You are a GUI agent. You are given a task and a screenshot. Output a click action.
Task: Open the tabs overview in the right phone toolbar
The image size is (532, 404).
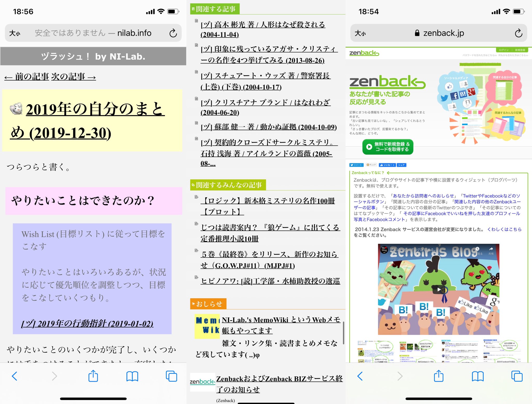pyautogui.click(x=517, y=376)
